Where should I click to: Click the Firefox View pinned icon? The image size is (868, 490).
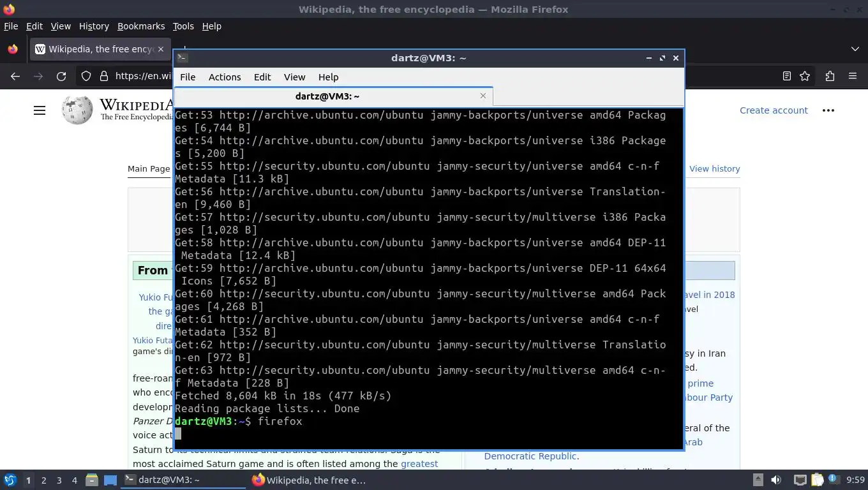point(13,49)
